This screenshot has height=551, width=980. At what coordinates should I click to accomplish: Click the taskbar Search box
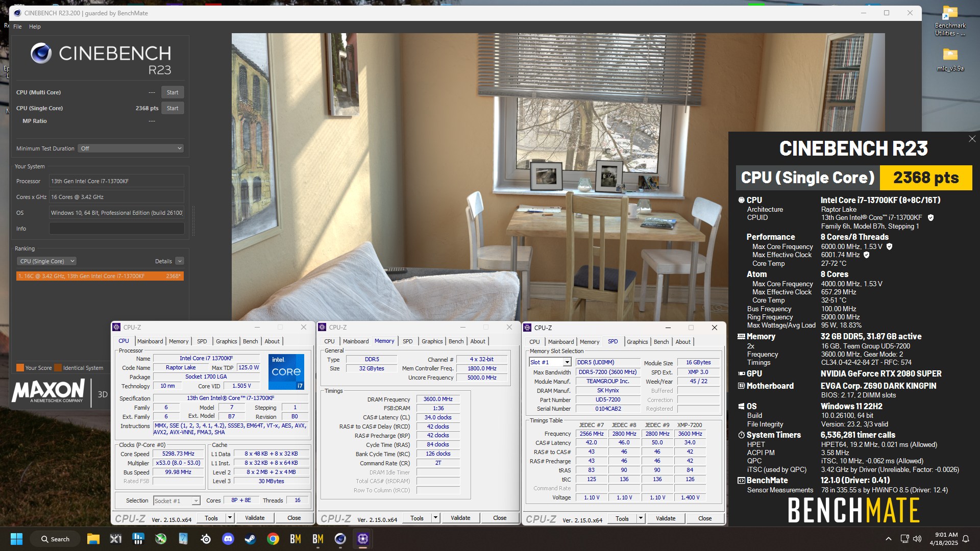(x=55, y=539)
